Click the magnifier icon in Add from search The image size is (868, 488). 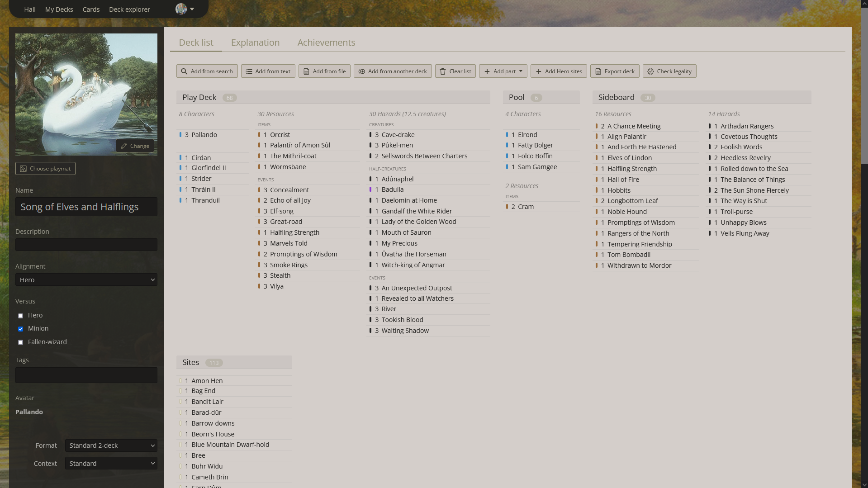point(184,71)
